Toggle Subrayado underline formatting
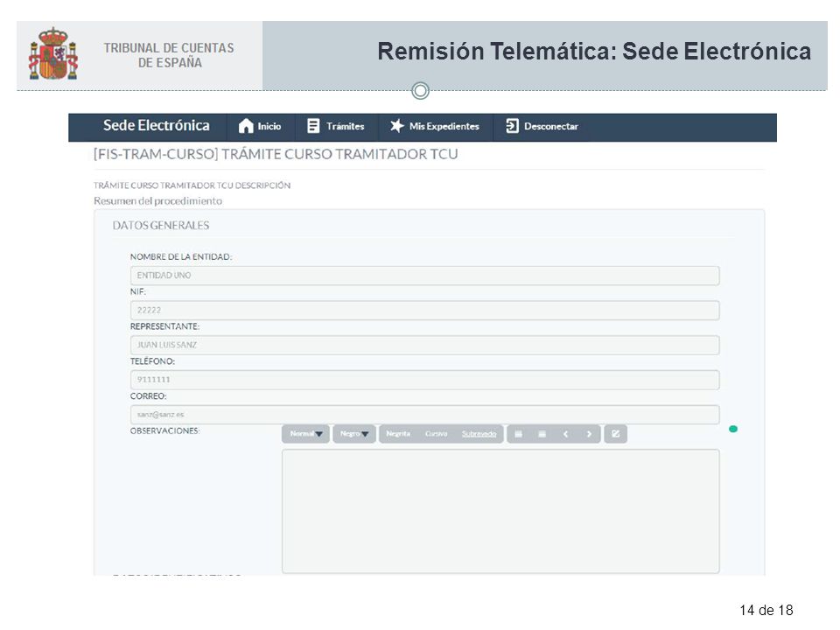The height and width of the screenshot is (630, 840). point(479,434)
